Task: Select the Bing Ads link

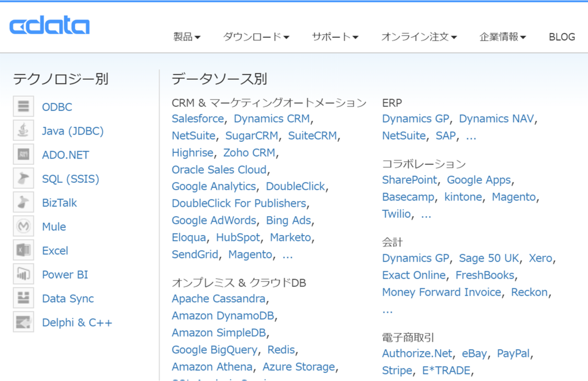Action: tap(289, 220)
